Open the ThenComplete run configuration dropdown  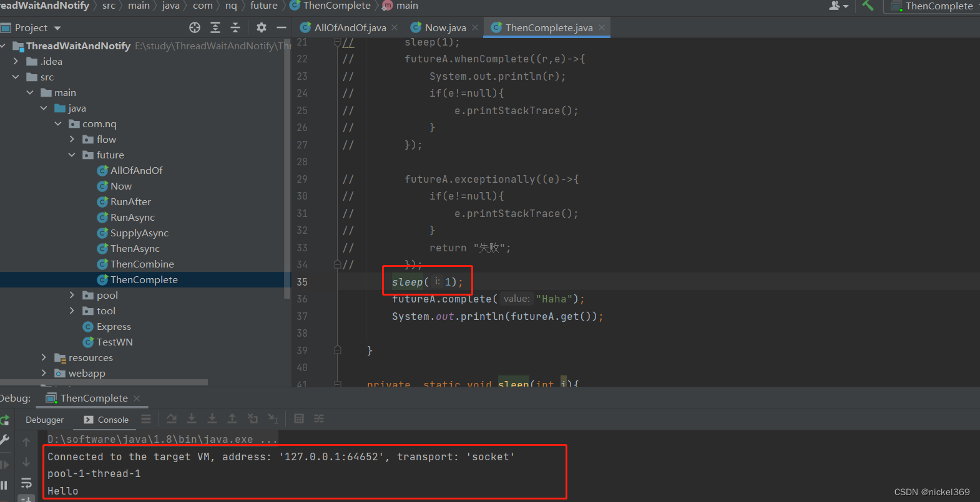[933, 6]
